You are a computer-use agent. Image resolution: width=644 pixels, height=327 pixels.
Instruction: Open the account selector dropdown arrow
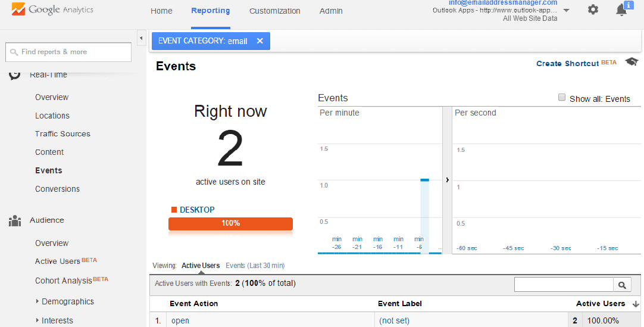[x=566, y=11]
